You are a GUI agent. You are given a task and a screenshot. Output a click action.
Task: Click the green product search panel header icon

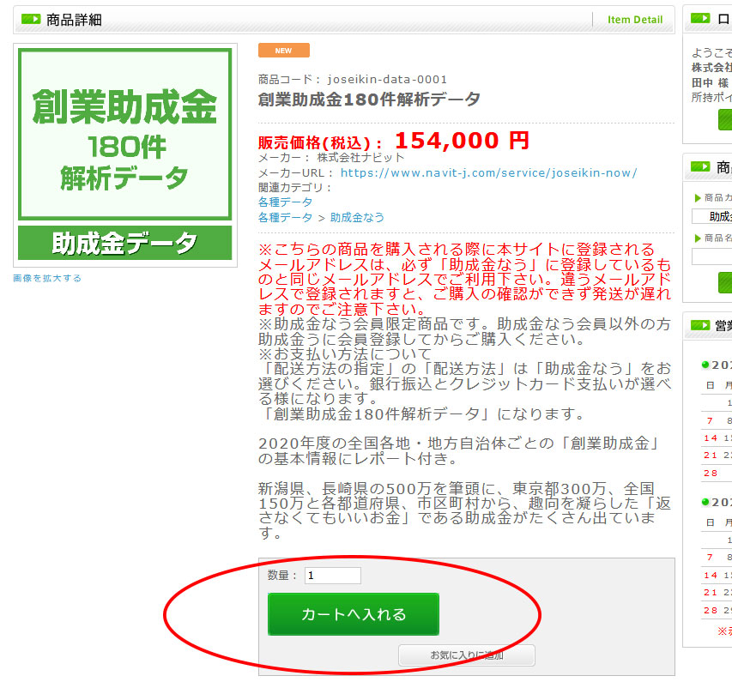tap(700, 167)
